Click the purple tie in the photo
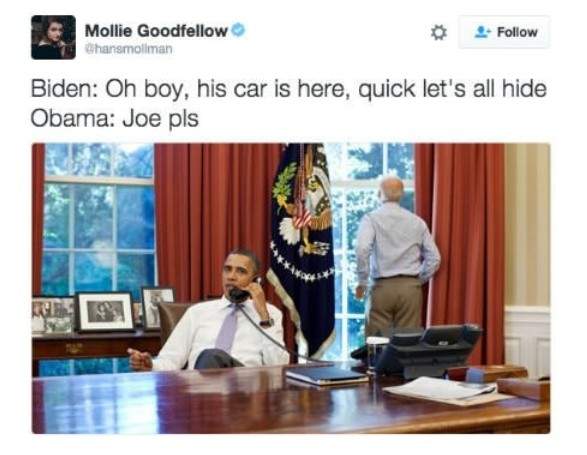Viewport: 587px width, 455px height. click(228, 327)
